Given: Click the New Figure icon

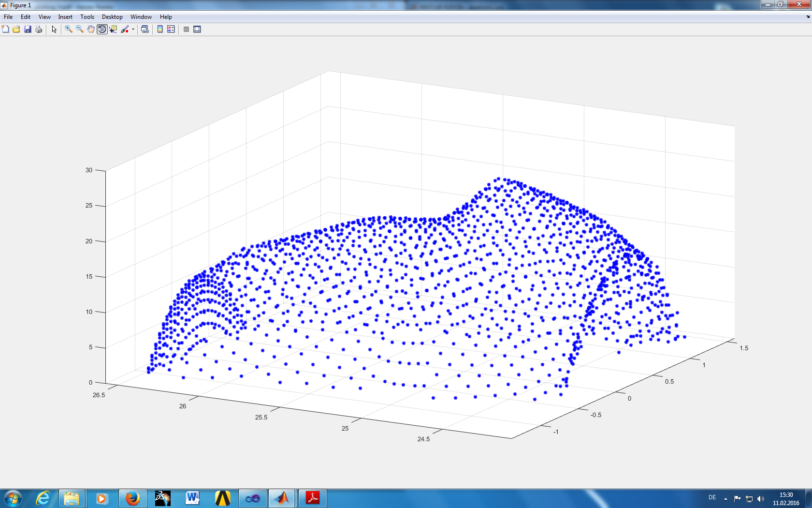Looking at the screenshot, I should click(x=5, y=30).
